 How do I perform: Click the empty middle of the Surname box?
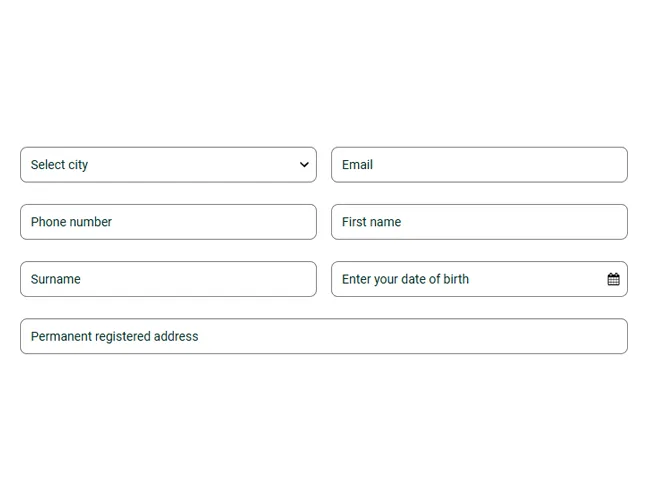(190, 279)
